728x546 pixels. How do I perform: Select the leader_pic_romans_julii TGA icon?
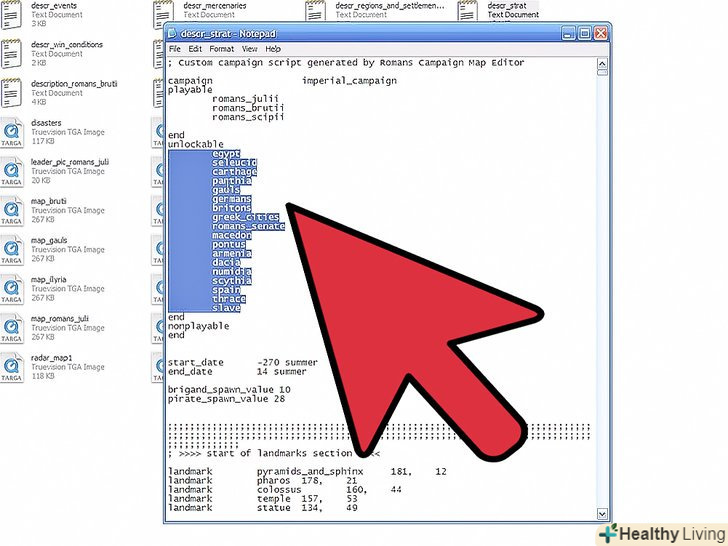click(11, 171)
